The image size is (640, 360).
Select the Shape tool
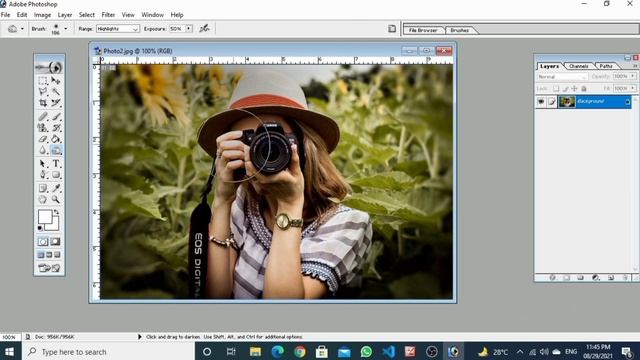coord(56,175)
